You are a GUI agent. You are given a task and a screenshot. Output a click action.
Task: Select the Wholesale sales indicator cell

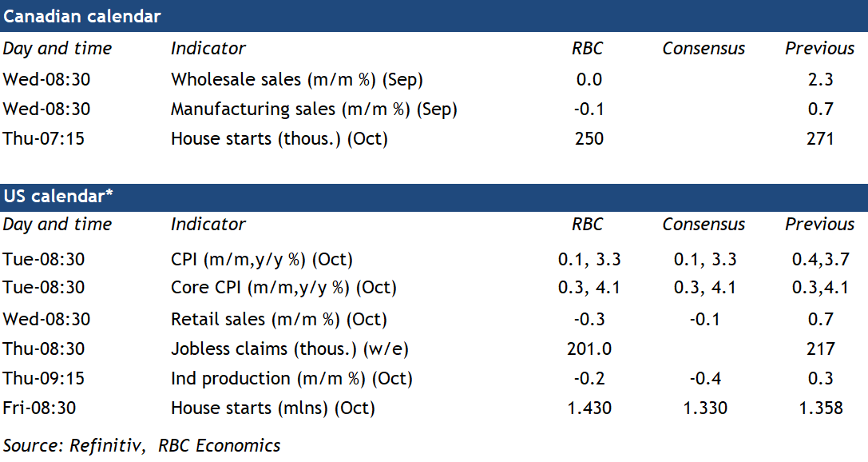coord(296,80)
